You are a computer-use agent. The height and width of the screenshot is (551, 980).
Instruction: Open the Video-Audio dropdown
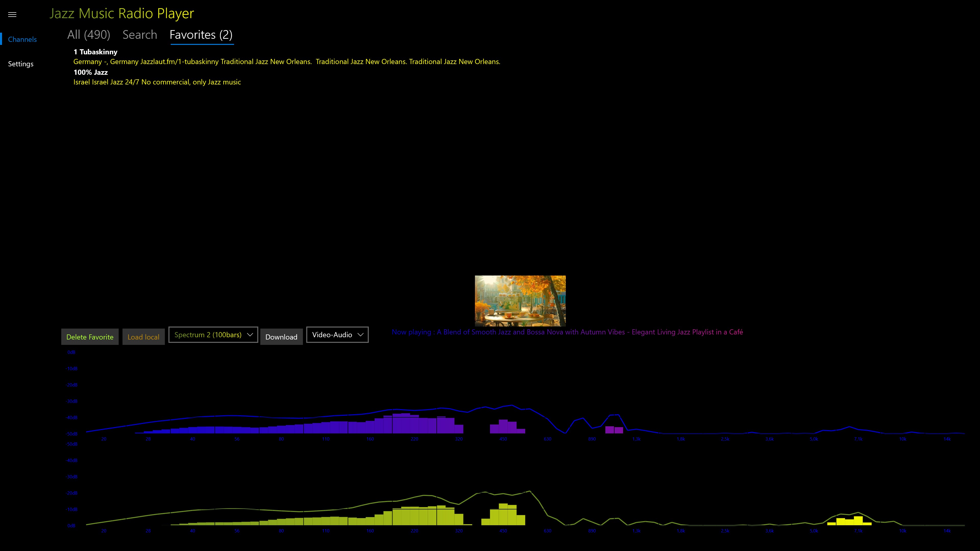coord(337,335)
